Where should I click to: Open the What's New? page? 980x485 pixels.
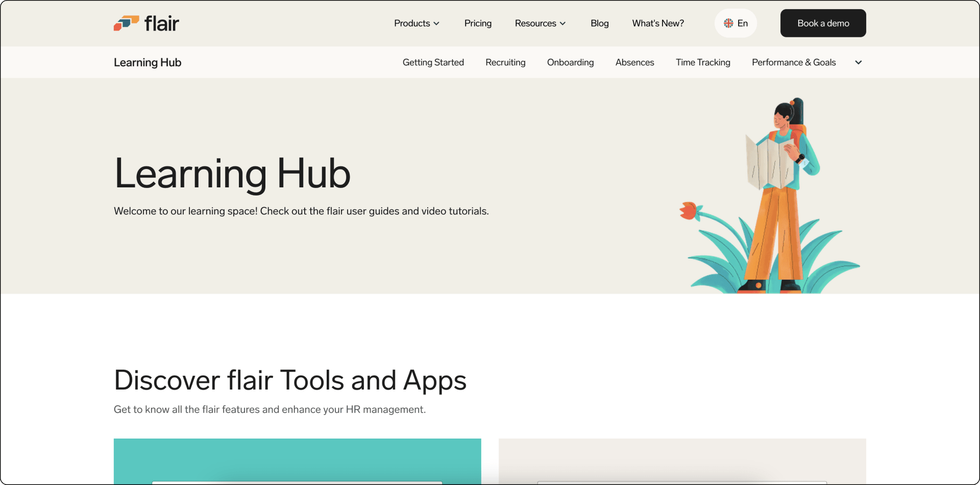click(x=658, y=23)
